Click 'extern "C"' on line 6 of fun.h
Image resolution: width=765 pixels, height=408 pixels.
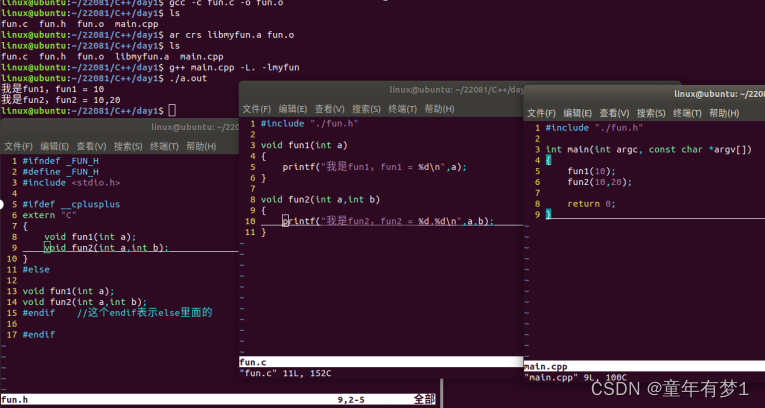pos(50,215)
